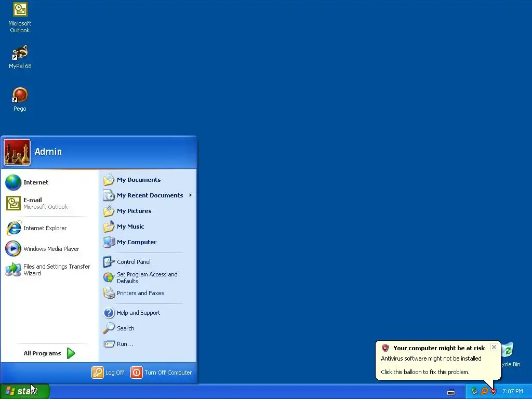Click the red security shield tray icon
Viewport: 532px width, 399px height.
tap(494, 392)
